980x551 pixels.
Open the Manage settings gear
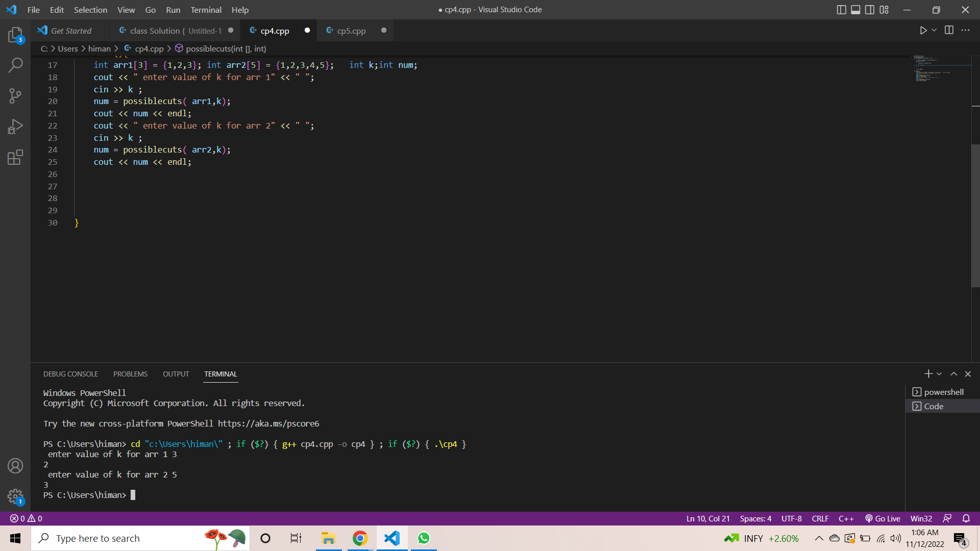pyautogui.click(x=15, y=496)
